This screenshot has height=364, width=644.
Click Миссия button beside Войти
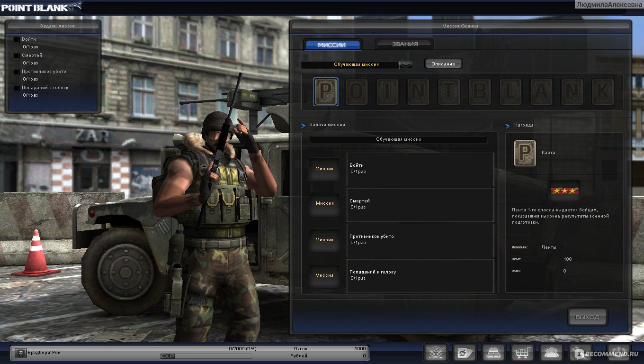click(324, 169)
